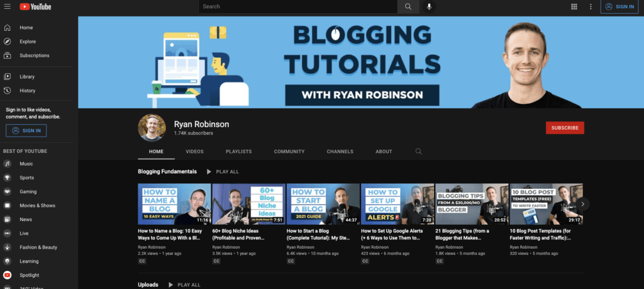Go to Explore in the sidebar
Screen dimensions: 644x289
coord(28,42)
